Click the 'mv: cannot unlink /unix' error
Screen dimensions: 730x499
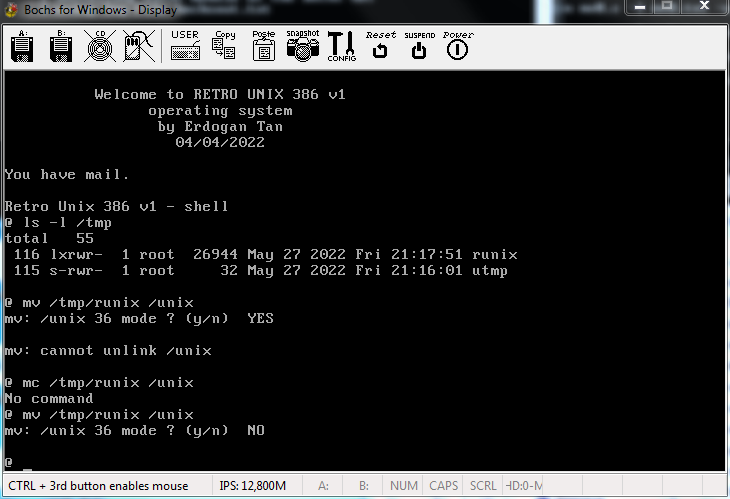[x=108, y=351]
